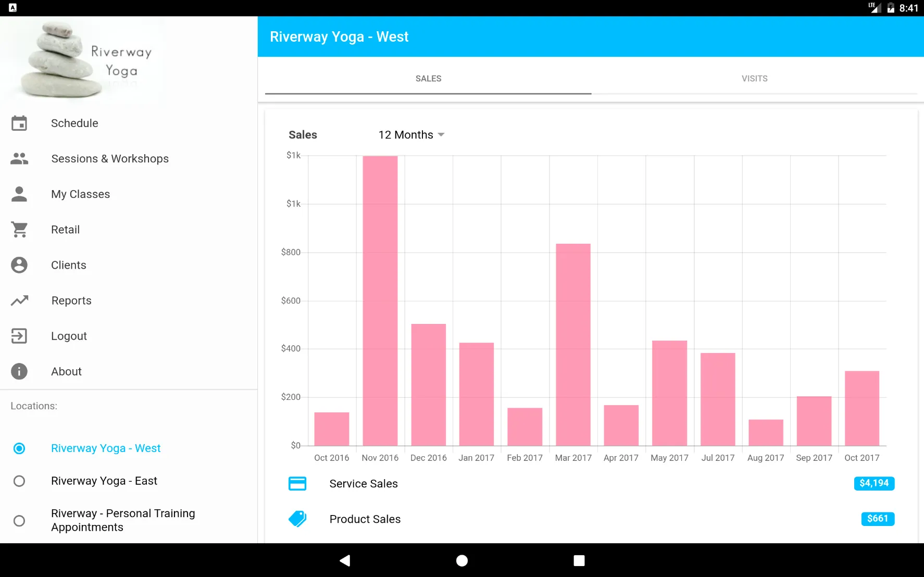Tap the Android recent apps square
Screen dimensions: 924x577
click(579, 560)
